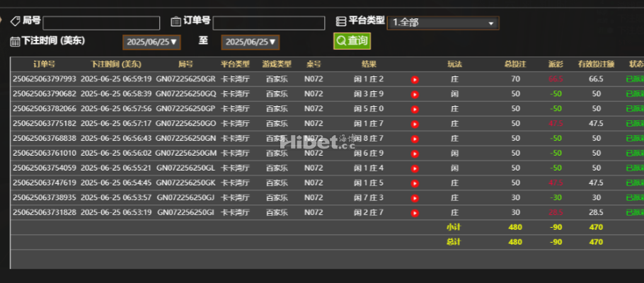Select order number 250625063754059
The width and height of the screenshot is (644, 283).
coord(45,168)
